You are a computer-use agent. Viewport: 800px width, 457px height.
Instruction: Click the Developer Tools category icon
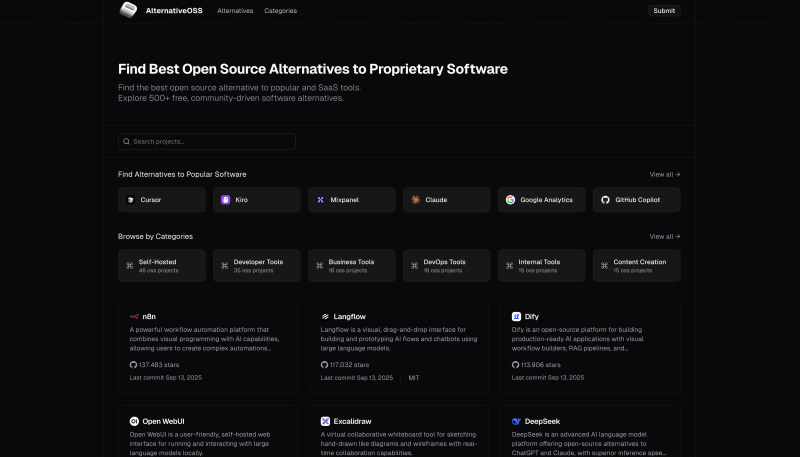coord(224,266)
